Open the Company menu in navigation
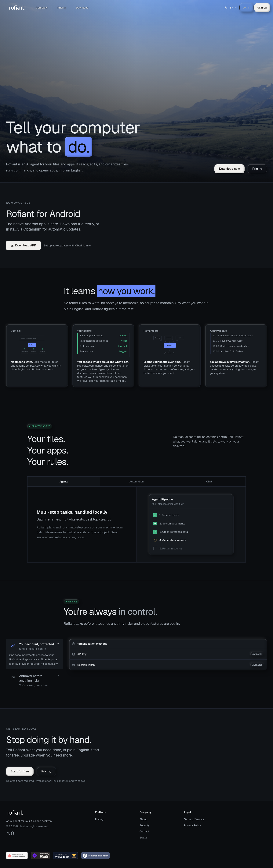The width and height of the screenshot is (273, 868). tap(42, 7)
